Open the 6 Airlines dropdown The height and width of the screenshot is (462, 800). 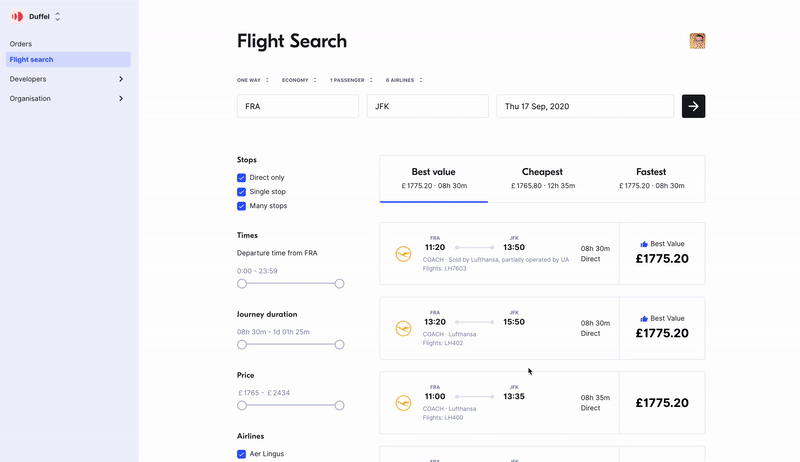404,80
